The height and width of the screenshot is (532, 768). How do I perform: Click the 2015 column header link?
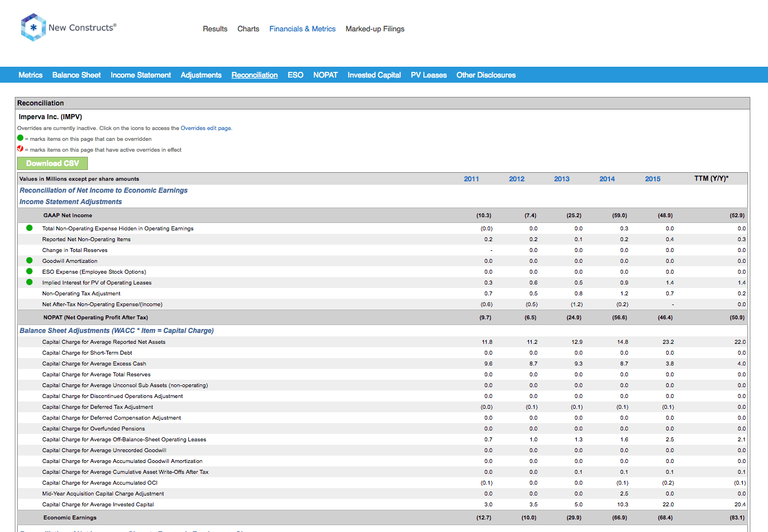pos(653,179)
